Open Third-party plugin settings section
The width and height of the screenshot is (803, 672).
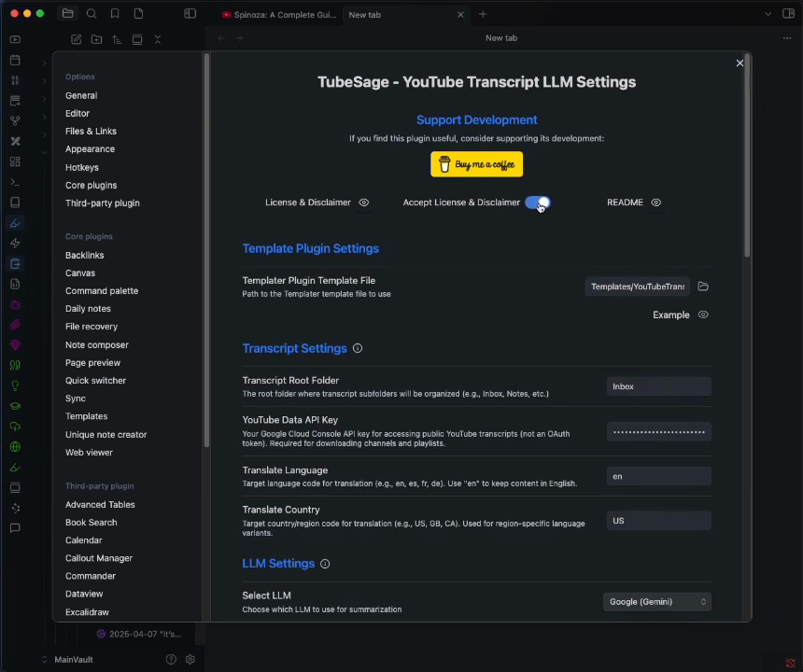(x=103, y=203)
